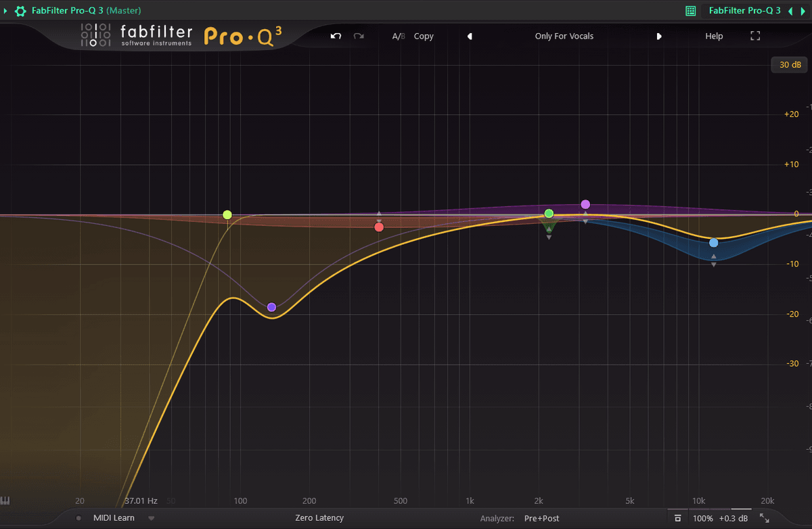Select the magenta band node near 3k
Screen dimensions: 812x529
click(585, 204)
